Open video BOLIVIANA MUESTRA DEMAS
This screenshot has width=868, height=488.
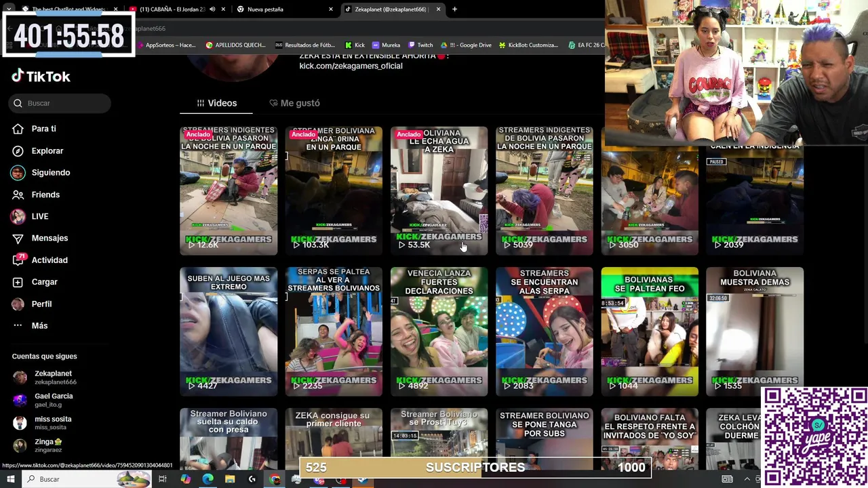pyautogui.click(x=755, y=331)
